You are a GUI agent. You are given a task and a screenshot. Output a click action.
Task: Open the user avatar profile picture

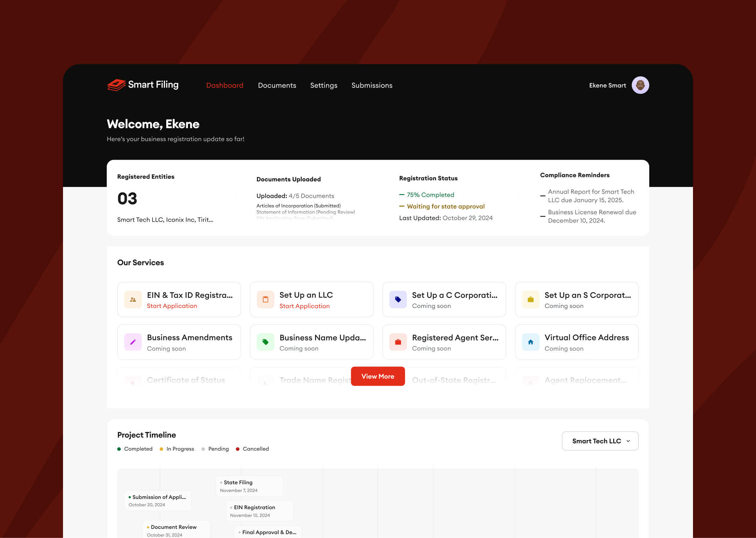(640, 85)
